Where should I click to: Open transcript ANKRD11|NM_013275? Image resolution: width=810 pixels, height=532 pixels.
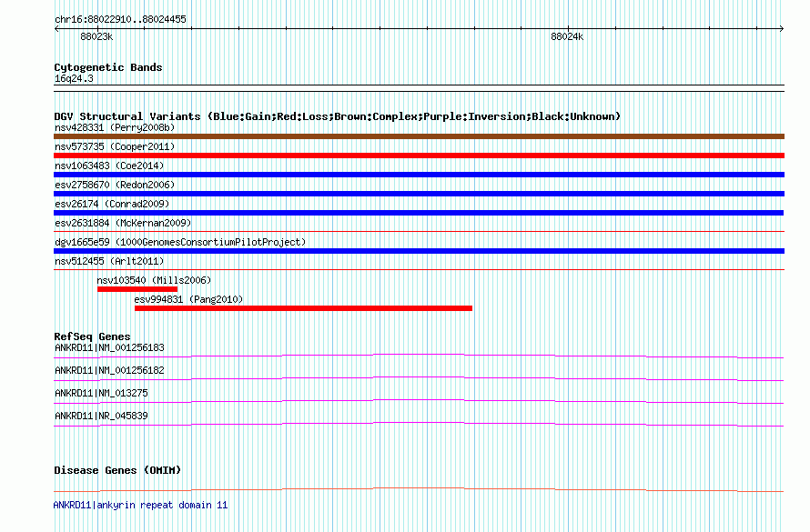[x=101, y=393]
